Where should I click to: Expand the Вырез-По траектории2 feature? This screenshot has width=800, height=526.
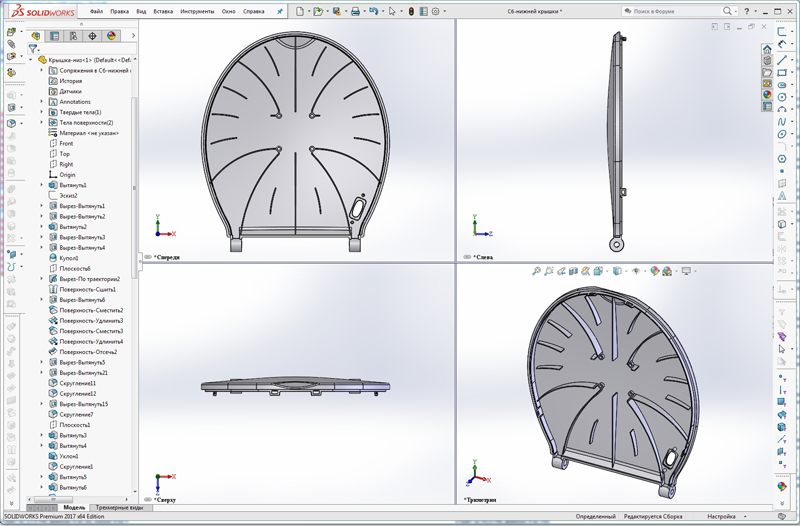(42, 279)
